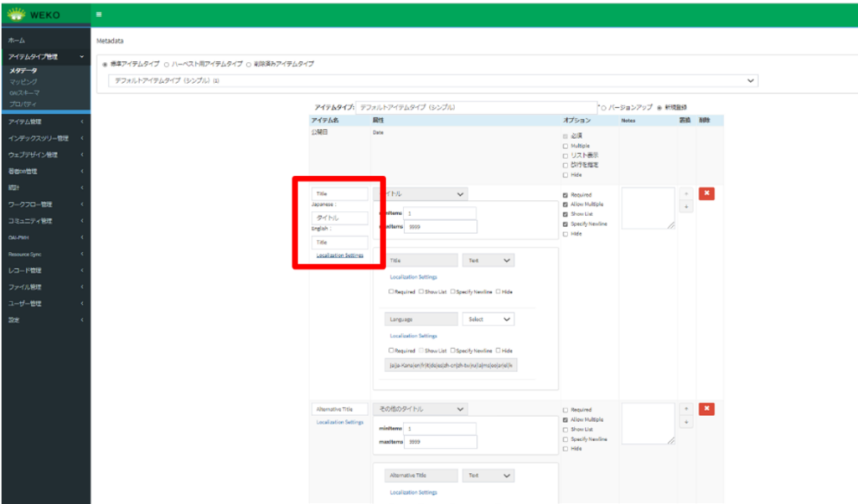Move the Title item up with arrow
The width and height of the screenshot is (858, 504).
(x=686, y=193)
